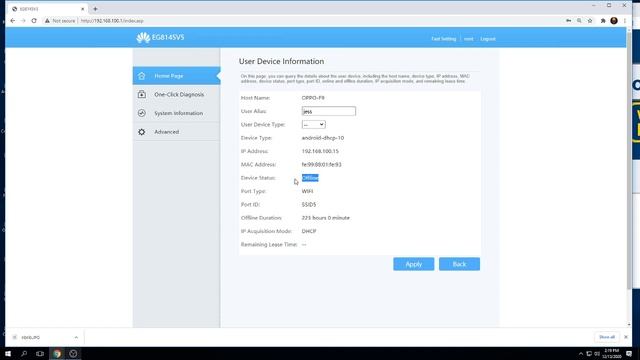Show hidden system tray icons
The height and width of the screenshot is (360, 640).
581,354
